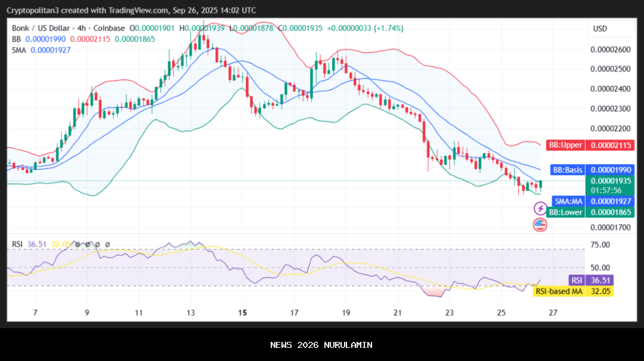
Task: Click the SMA:MA price label
Action: point(568,201)
